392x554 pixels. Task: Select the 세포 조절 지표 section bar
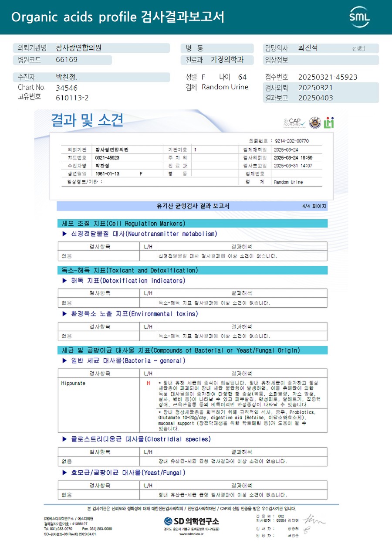click(x=192, y=224)
